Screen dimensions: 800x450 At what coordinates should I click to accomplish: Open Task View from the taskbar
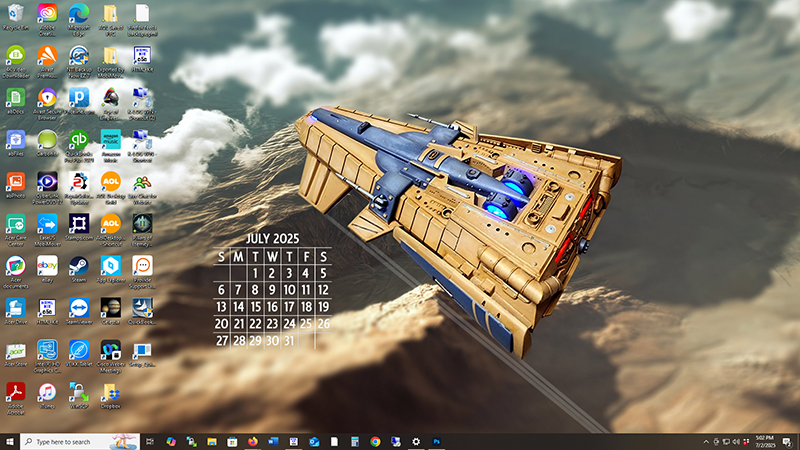149,442
